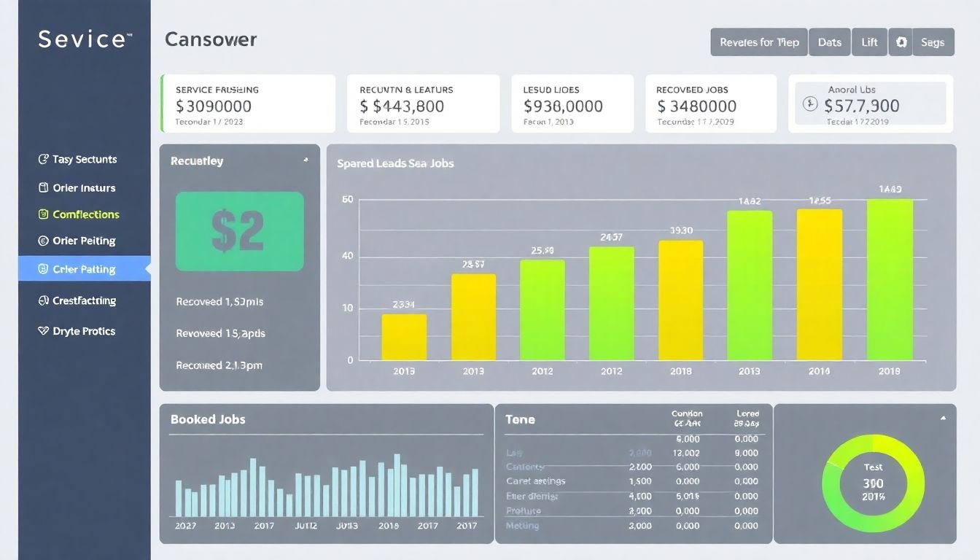This screenshot has width=980, height=560.
Task: Select the Canonty table row
Action: coord(632,467)
